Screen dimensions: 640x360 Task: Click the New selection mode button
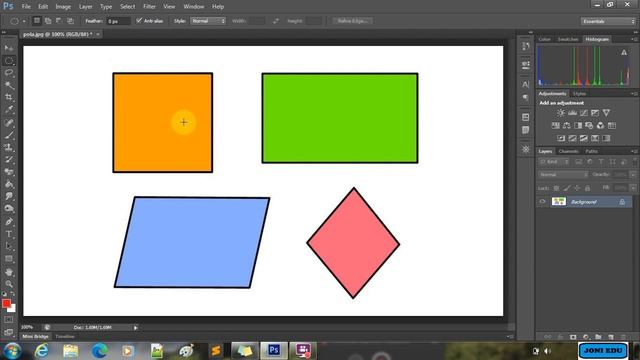pos(37,21)
